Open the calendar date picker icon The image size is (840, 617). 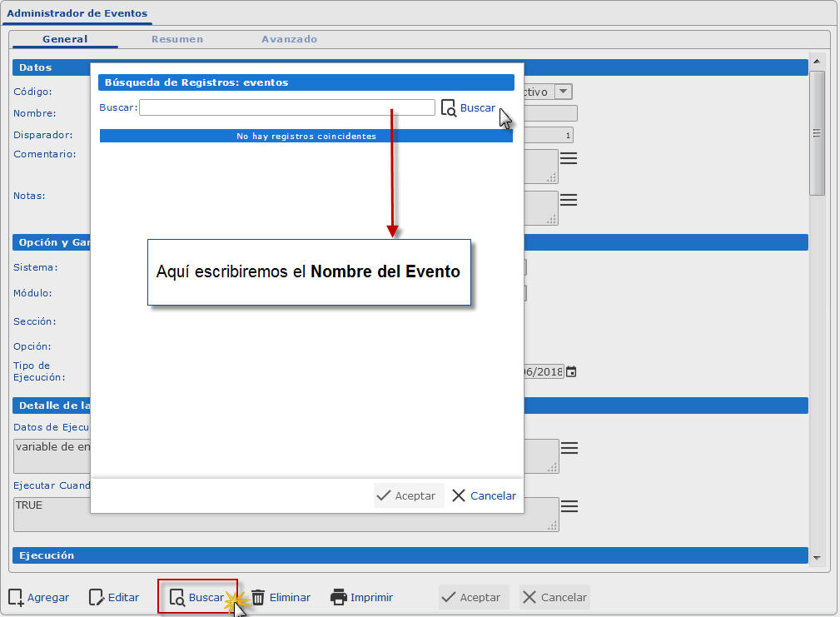(571, 371)
